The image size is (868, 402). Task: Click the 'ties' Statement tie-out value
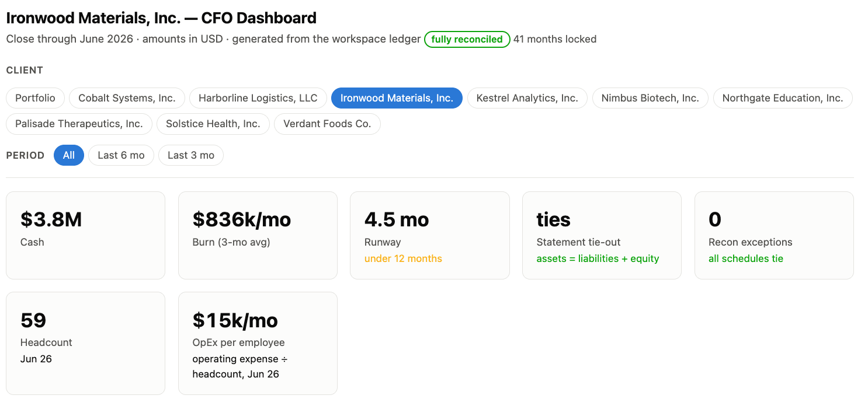coord(553,220)
